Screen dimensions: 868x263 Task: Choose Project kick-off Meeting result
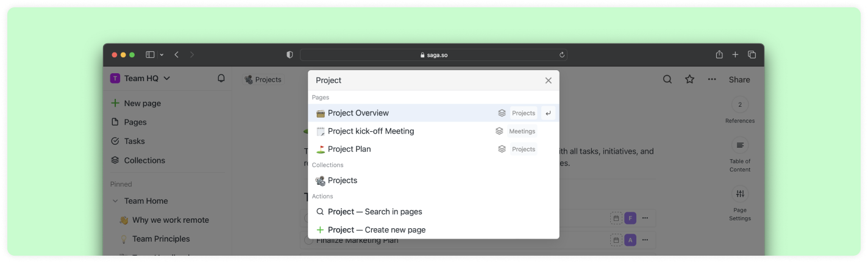click(371, 131)
